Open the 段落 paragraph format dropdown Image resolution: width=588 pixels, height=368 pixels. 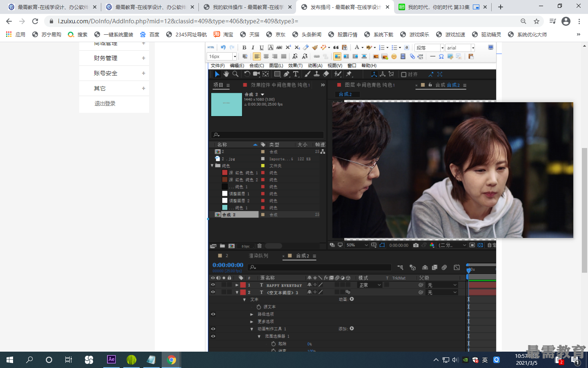[x=430, y=48]
